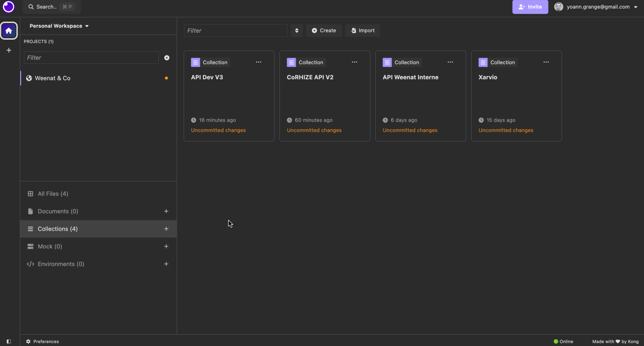Add a new project with plus icon
This screenshot has width=644, height=346.
(167, 58)
